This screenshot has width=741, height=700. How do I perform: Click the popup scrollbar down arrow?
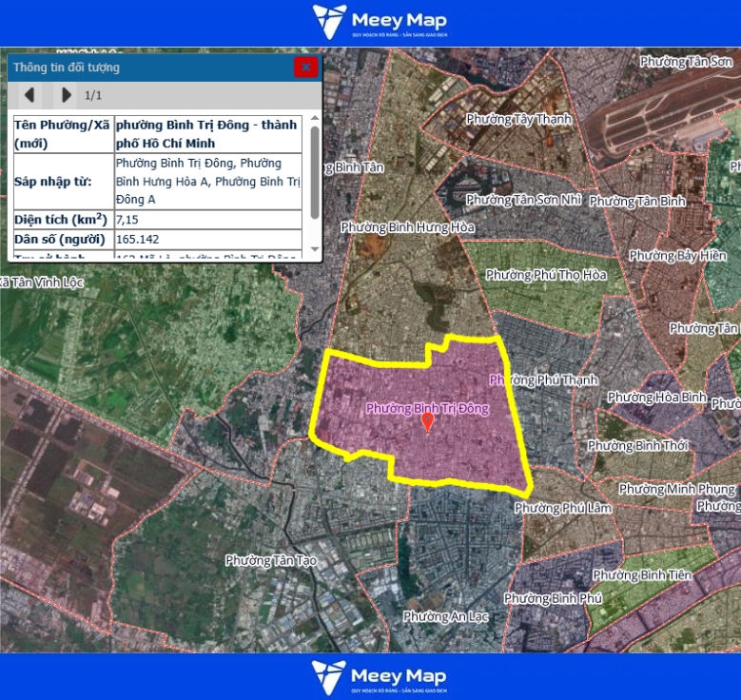[x=315, y=249]
